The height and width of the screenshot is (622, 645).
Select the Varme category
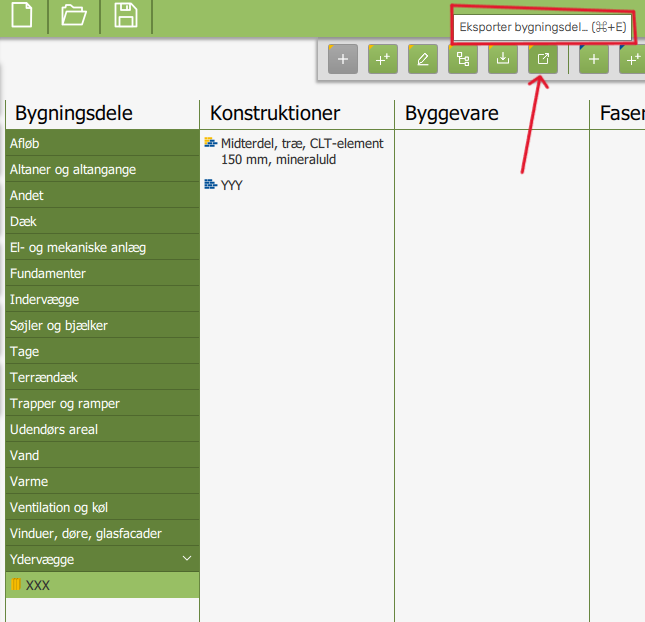coord(102,481)
